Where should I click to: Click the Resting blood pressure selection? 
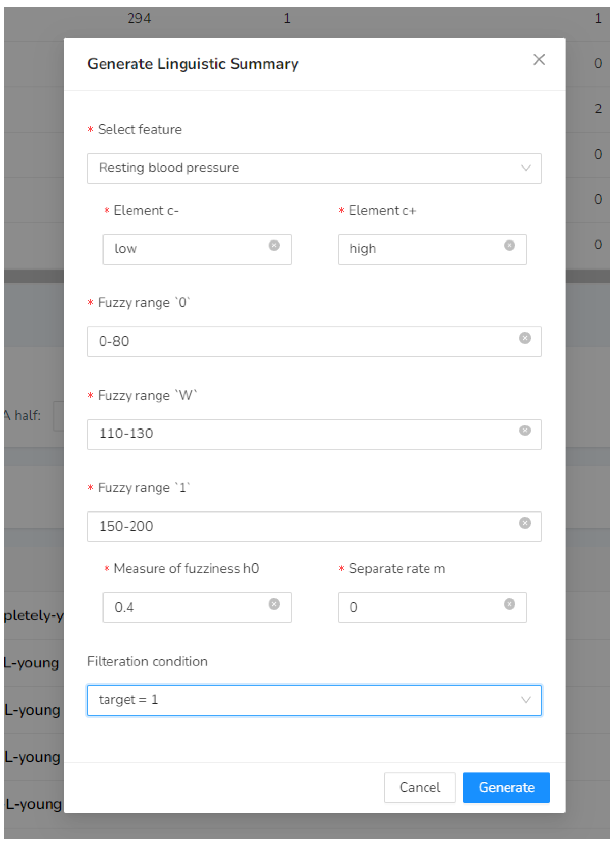[168, 168]
